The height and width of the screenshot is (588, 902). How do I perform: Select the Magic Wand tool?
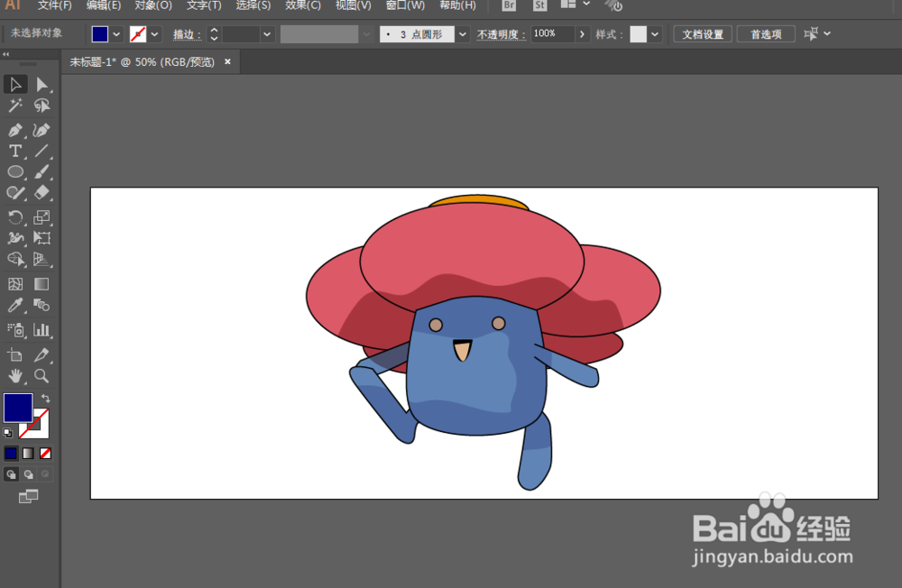15,106
